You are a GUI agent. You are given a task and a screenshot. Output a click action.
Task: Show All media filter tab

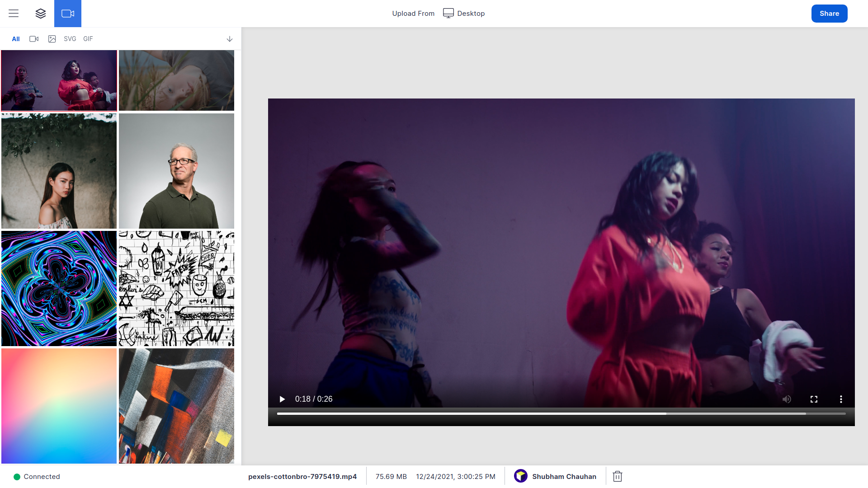tap(16, 39)
